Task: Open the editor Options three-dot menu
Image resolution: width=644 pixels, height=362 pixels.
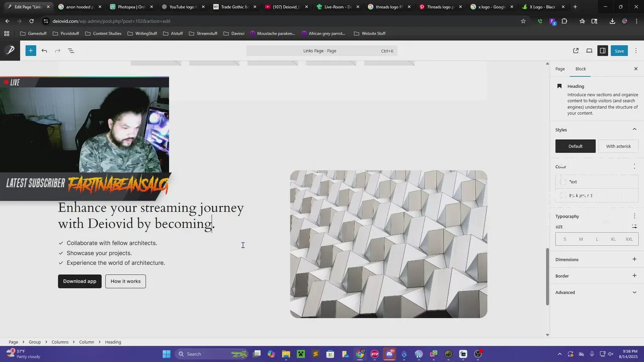Action: pos(636,51)
